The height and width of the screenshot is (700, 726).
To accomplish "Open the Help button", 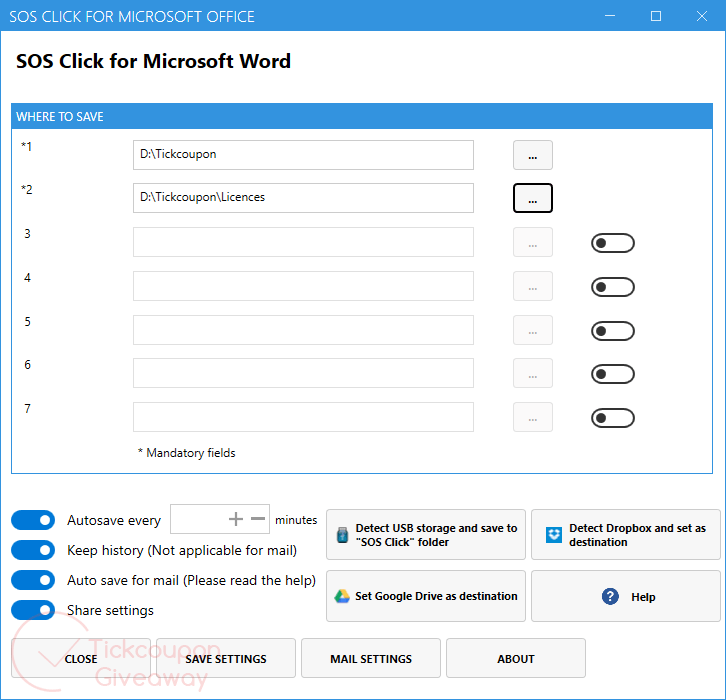I will click(x=626, y=596).
